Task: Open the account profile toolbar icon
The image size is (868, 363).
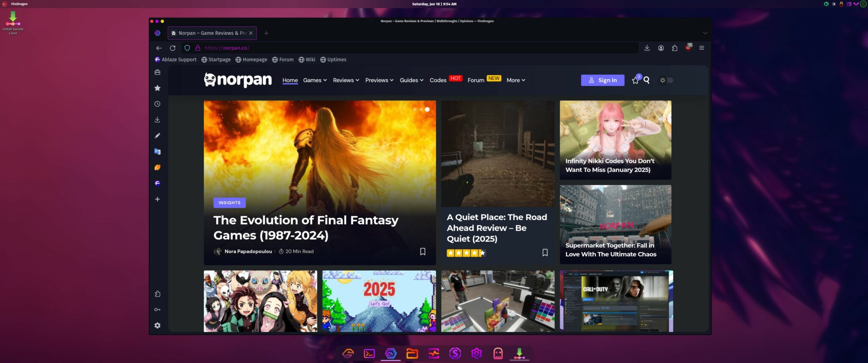Action: tap(661, 48)
